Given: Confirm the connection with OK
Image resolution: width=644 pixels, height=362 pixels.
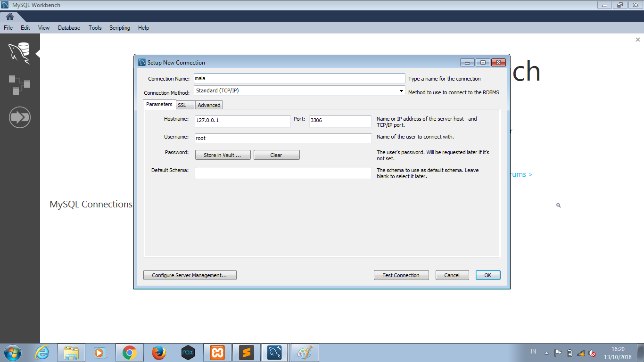Looking at the screenshot, I should (488, 275).
